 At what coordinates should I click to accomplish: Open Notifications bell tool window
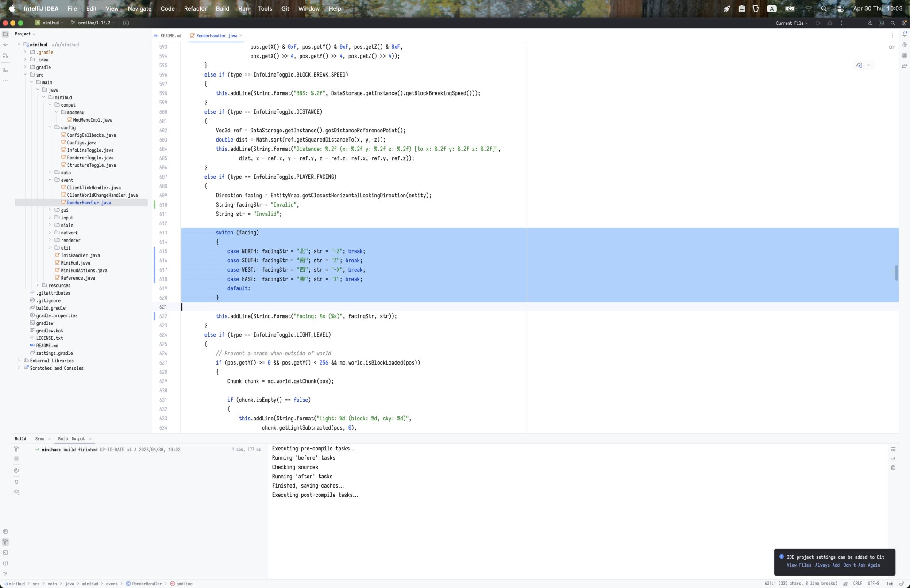[x=905, y=34]
